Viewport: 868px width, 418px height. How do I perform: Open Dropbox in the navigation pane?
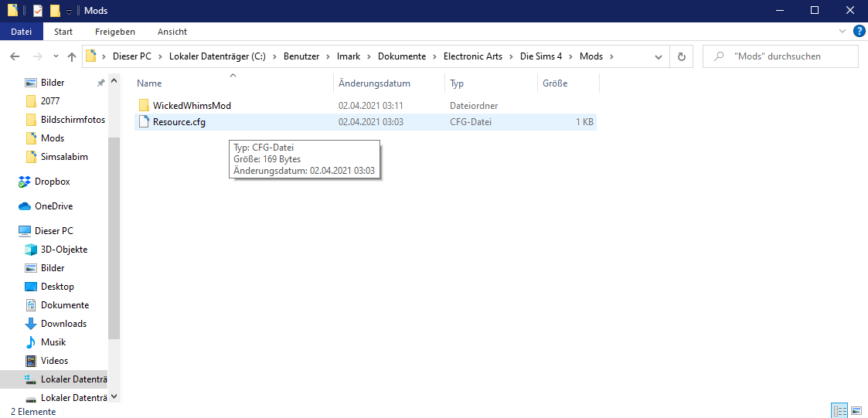tap(52, 181)
